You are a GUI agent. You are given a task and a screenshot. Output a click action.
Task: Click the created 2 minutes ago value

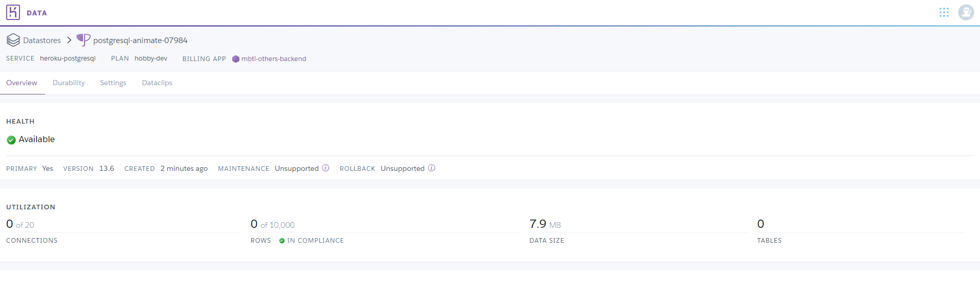(x=184, y=168)
